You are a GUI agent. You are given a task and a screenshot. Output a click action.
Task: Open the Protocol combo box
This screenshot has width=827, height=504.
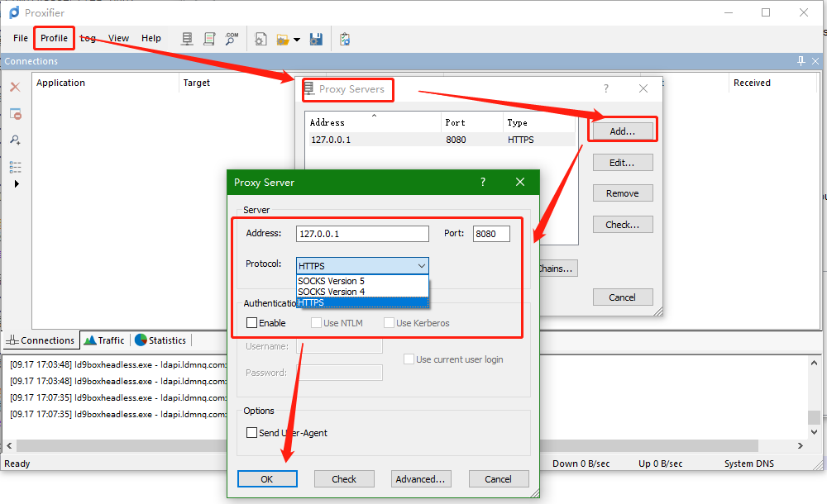pos(362,266)
